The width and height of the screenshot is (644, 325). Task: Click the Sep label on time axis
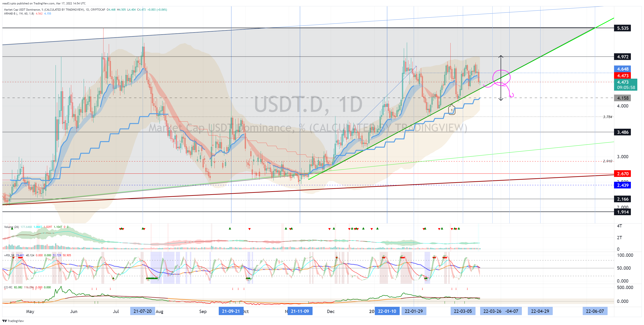point(203,311)
